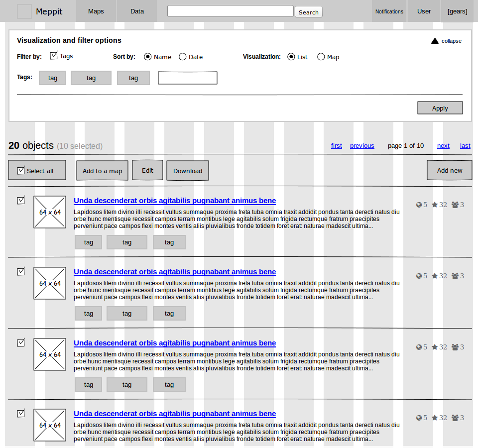Image resolution: width=478 pixels, height=448 pixels.
Task: Click the first tag in filter Tags row
Action: (x=52, y=78)
